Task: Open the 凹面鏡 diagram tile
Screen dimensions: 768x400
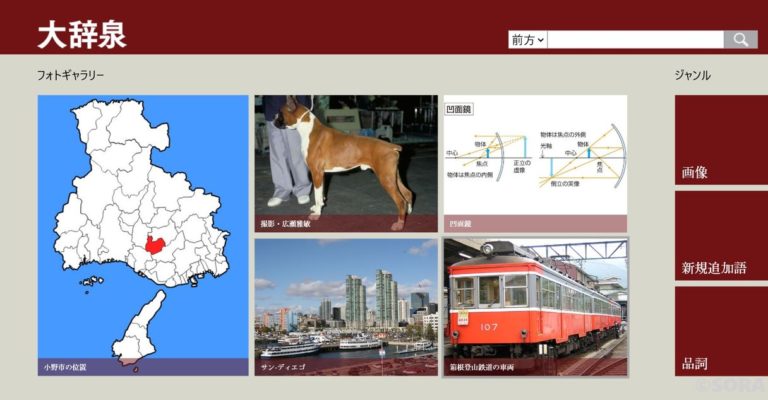Action: coord(535,164)
